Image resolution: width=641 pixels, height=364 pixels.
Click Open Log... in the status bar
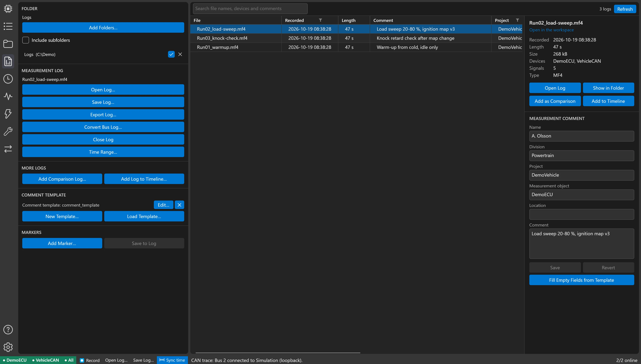click(x=116, y=360)
